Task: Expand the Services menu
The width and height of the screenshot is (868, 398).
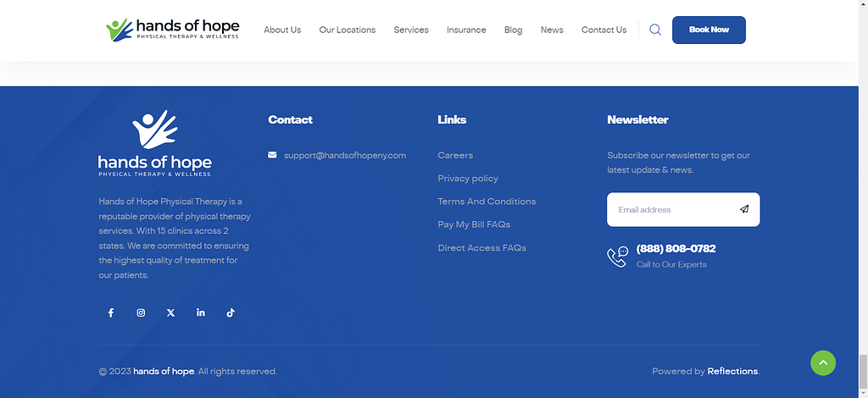Action: (x=411, y=30)
